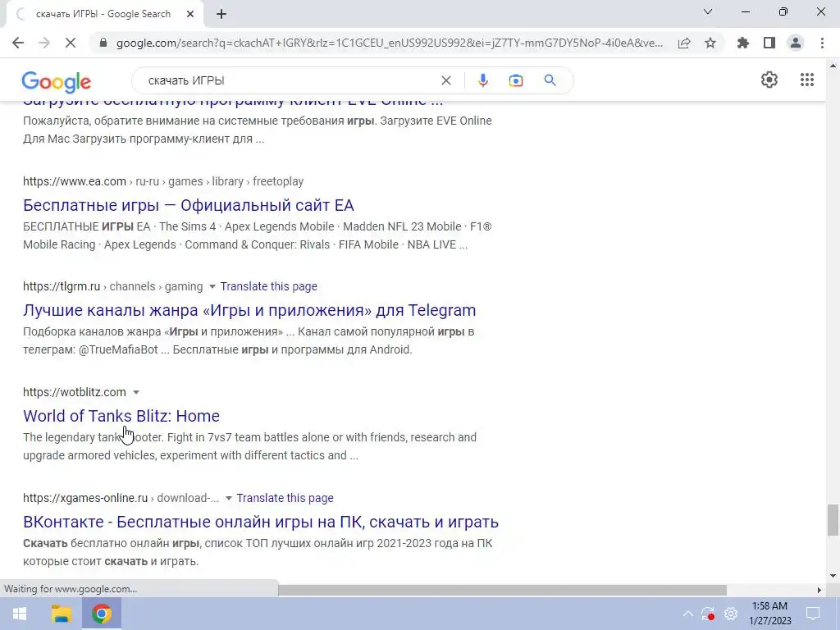Open a new browser tab
Viewport: 840px width, 630px height.
coord(221,14)
